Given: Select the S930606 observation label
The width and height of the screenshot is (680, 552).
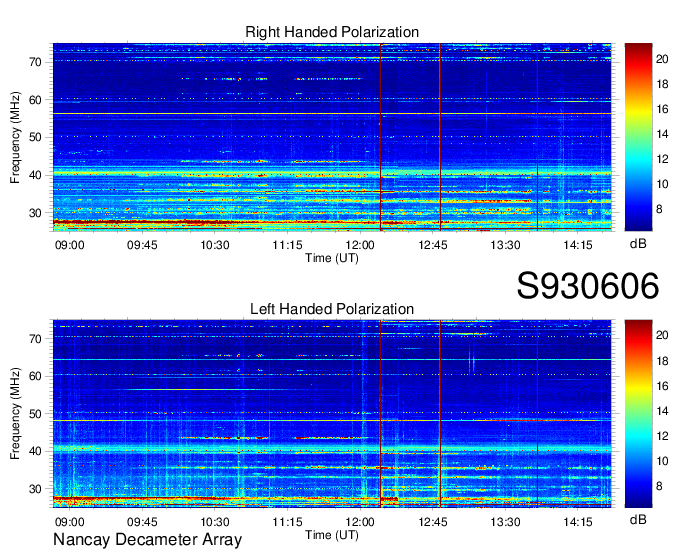Looking at the screenshot, I should (x=588, y=286).
